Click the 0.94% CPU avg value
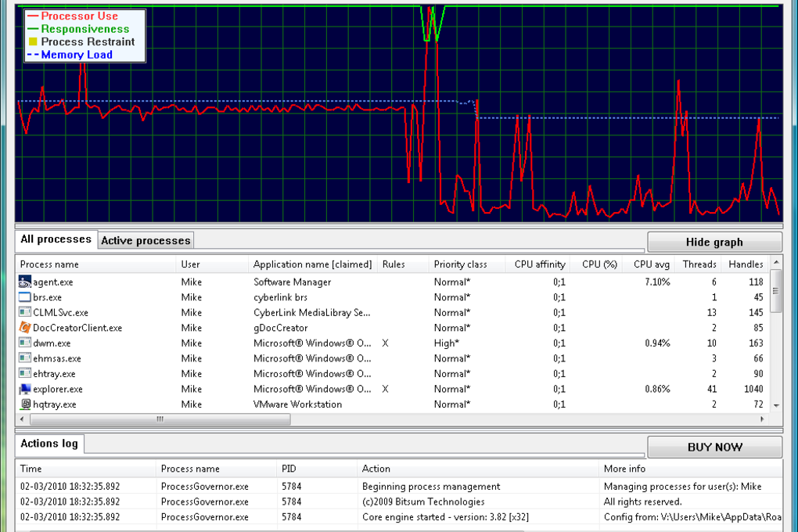 (x=657, y=343)
